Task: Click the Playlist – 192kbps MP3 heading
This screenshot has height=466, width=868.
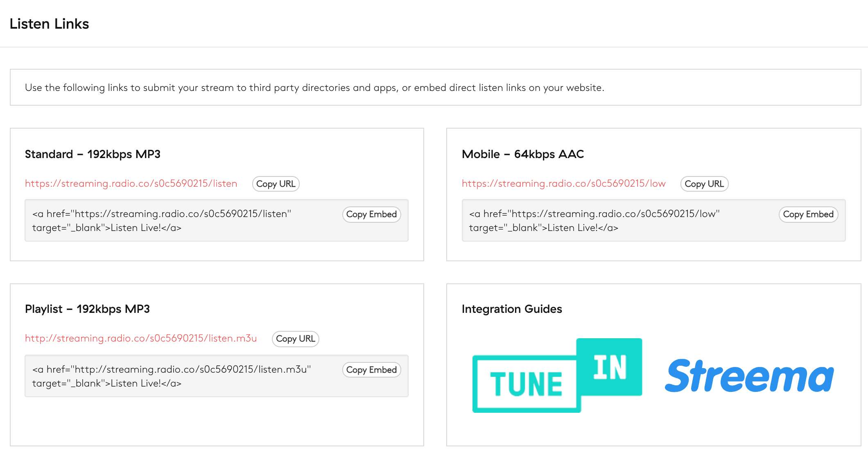Action: pos(87,309)
